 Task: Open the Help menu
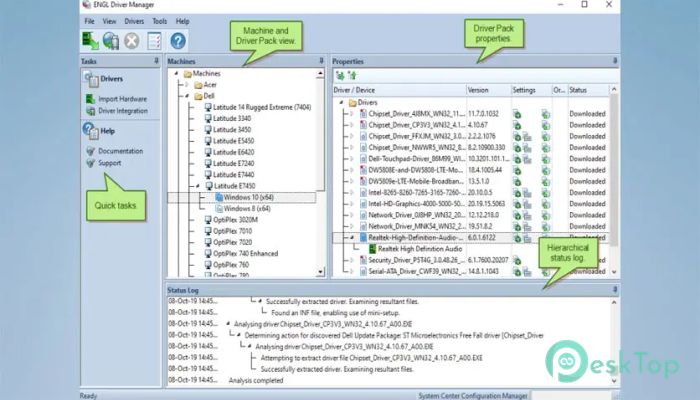pos(182,21)
